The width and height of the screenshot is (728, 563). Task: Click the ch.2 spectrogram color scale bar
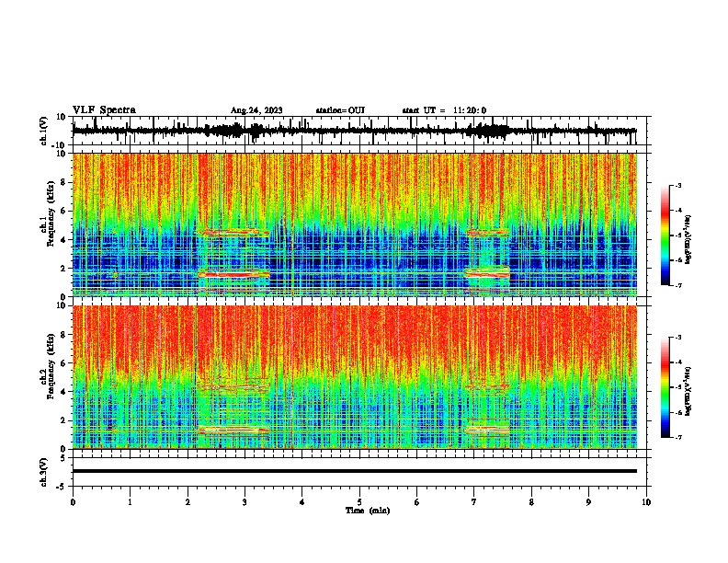pyautogui.click(x=665, y=387)
